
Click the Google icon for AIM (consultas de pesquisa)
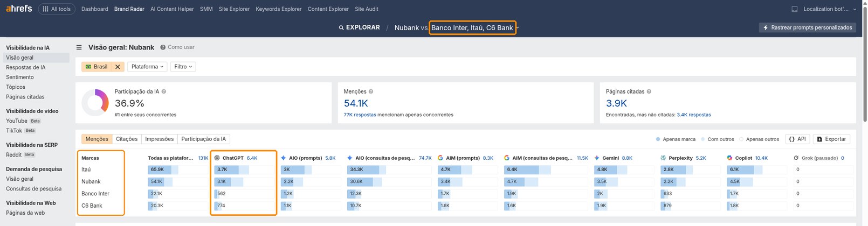coord(507,158)
